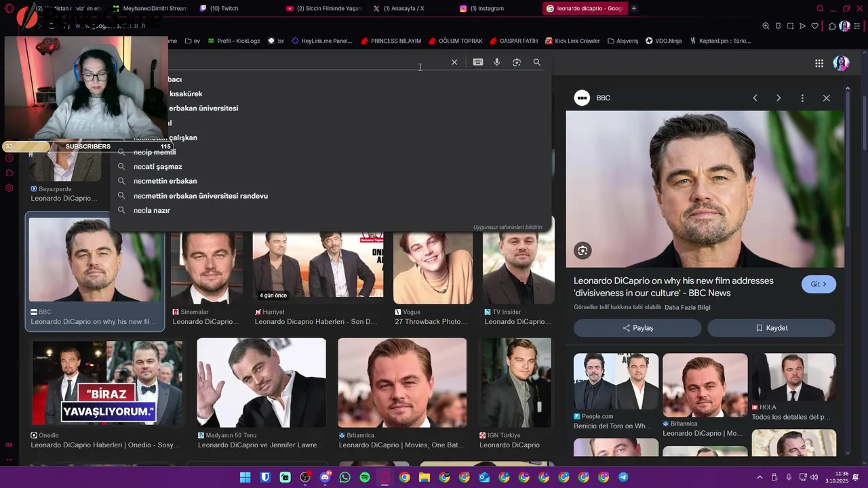Image resolution: width=868 pixels, height=488 pixels.
Task: Open the Vogue 27 Throwback Photo result
Action: [433, 278]
